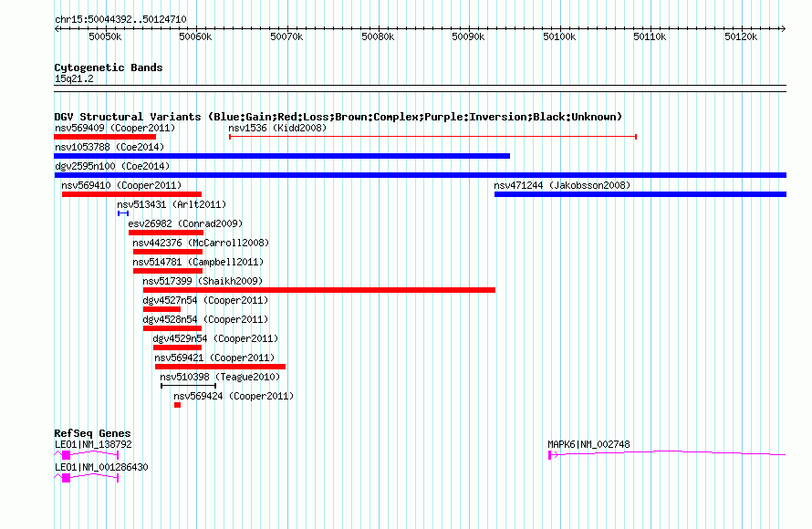812x529 pixels.
Task: Open the nsv1536 (Kidd2008) label
Action: tap(277, 128)
